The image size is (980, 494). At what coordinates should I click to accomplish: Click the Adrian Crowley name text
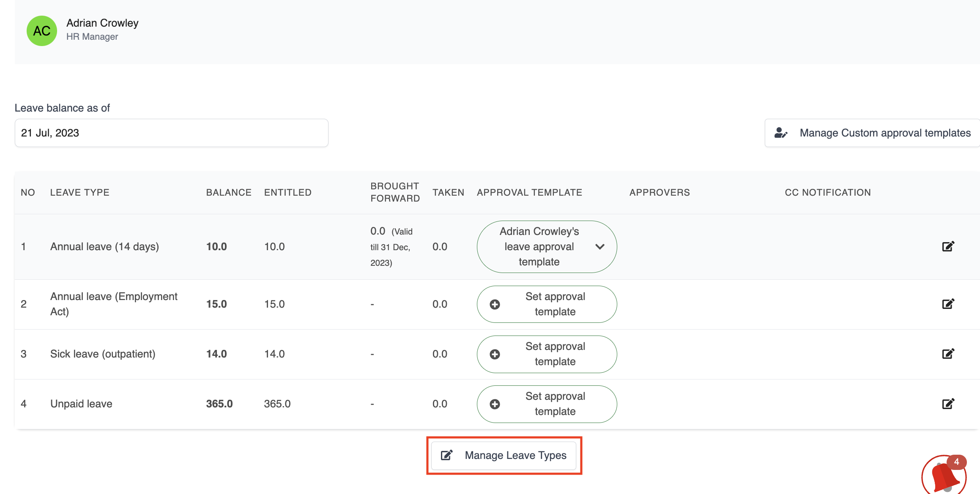coord(102,23)
